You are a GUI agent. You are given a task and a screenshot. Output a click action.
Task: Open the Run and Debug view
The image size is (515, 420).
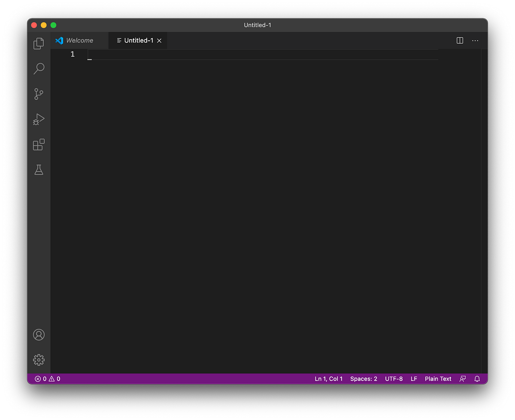tap(39, 119)
